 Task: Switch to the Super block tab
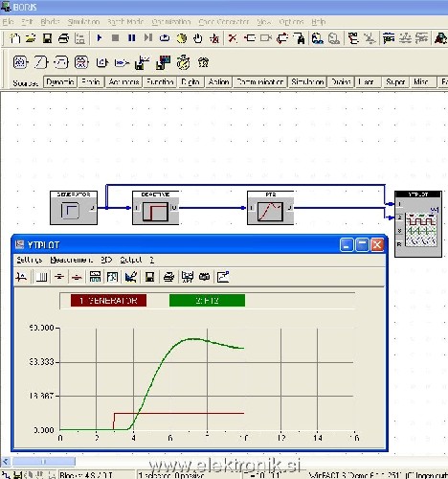(x=395, y=82)
